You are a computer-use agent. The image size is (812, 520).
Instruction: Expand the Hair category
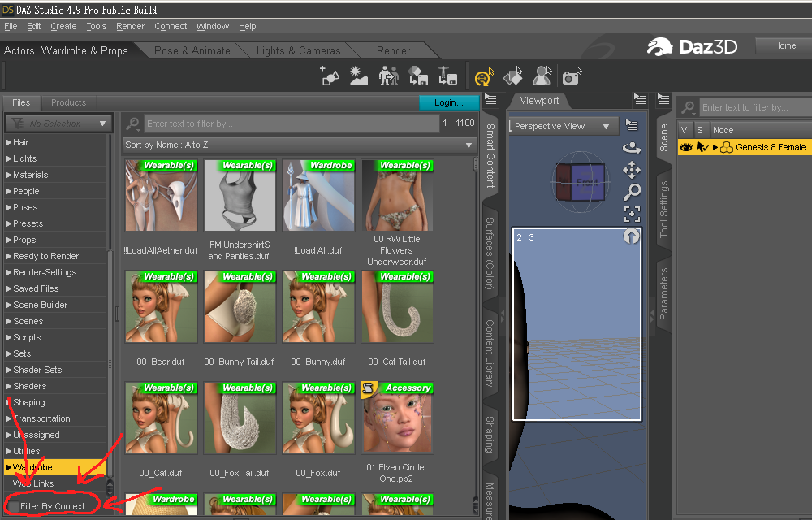click(9, 142)
